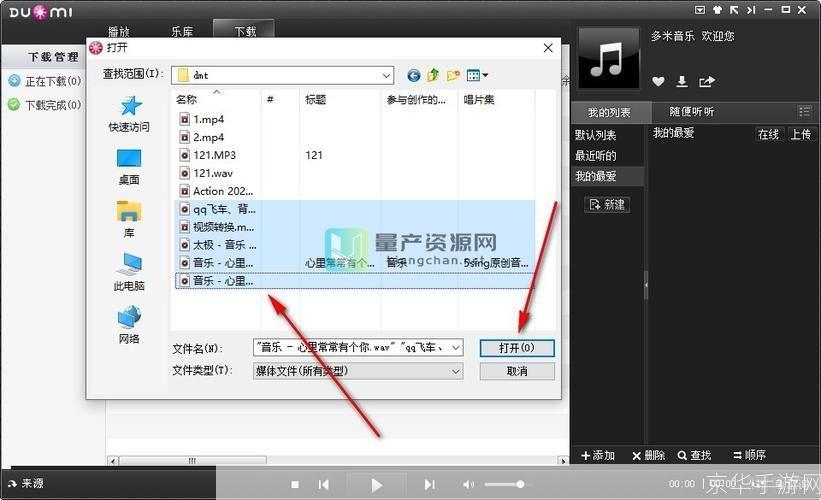
Task: Click the heart favorite icon under 多米音乐
Action: point(658,82)
